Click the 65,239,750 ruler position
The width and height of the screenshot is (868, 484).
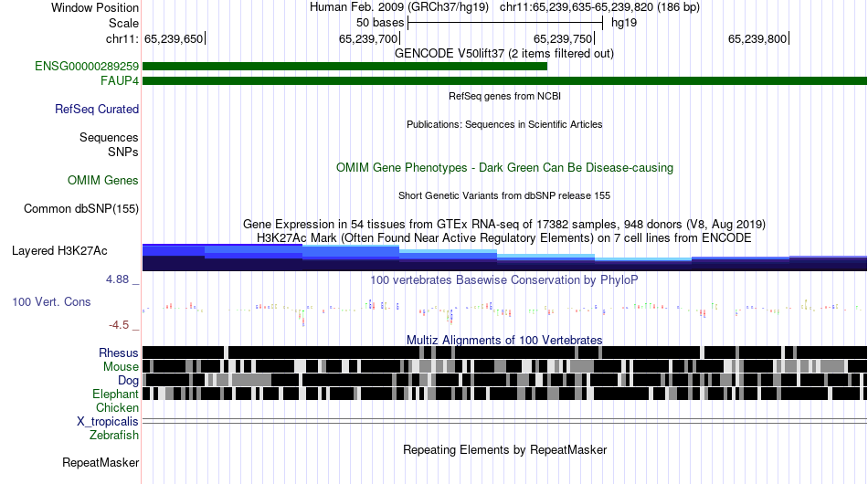pos(563,38)
